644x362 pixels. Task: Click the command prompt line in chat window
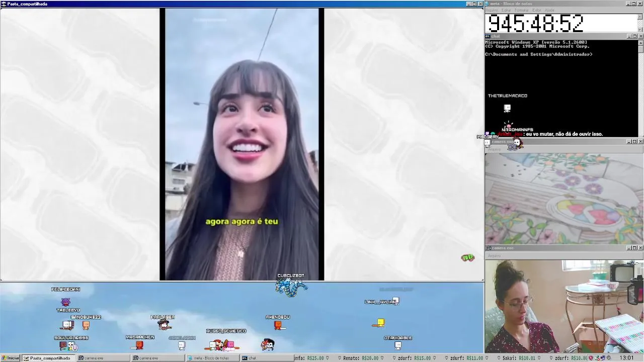(x=538, y=54)
